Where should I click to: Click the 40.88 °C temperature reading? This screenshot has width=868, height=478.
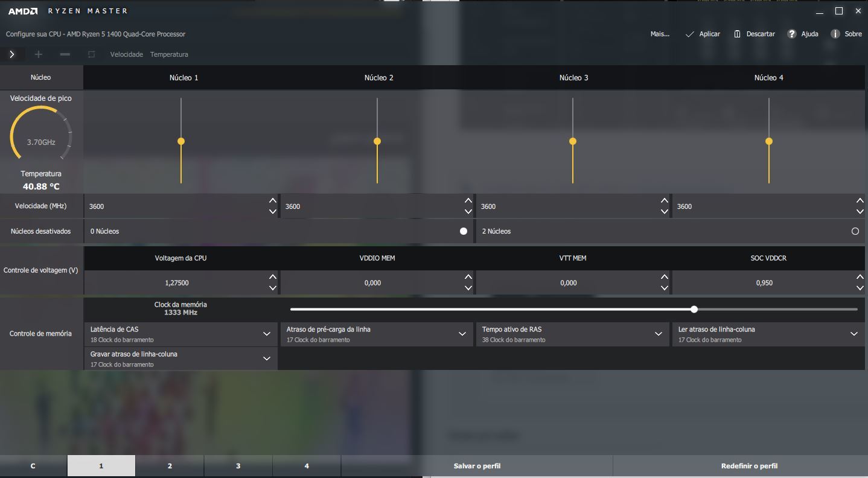tap(41, 186)
